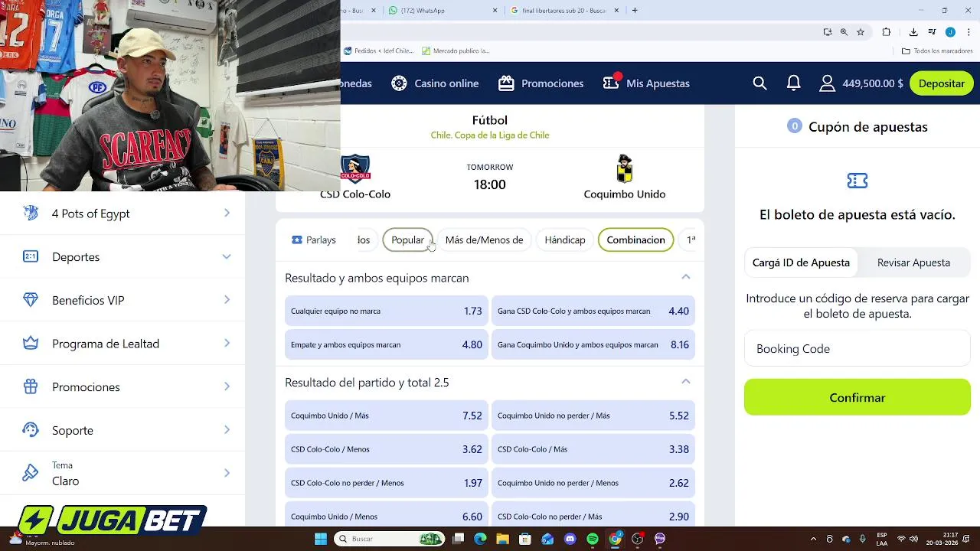Click the Parlays ticket icon

[x=297, y=240]
